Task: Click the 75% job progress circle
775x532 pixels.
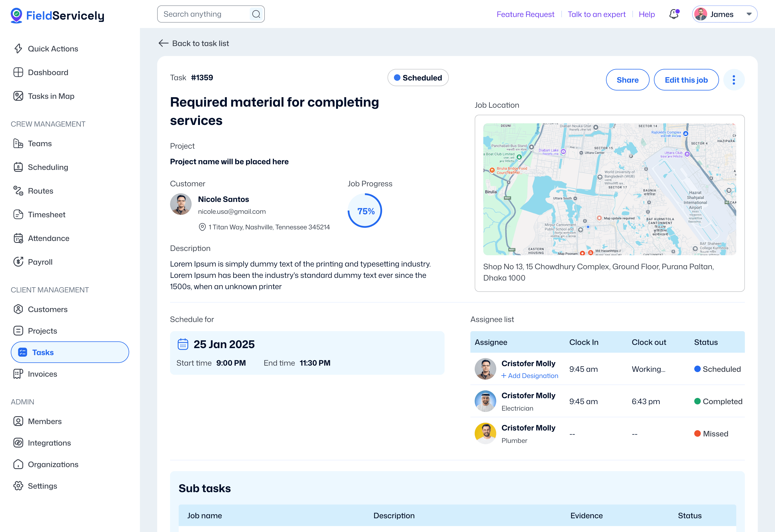Action: [365, 211]
